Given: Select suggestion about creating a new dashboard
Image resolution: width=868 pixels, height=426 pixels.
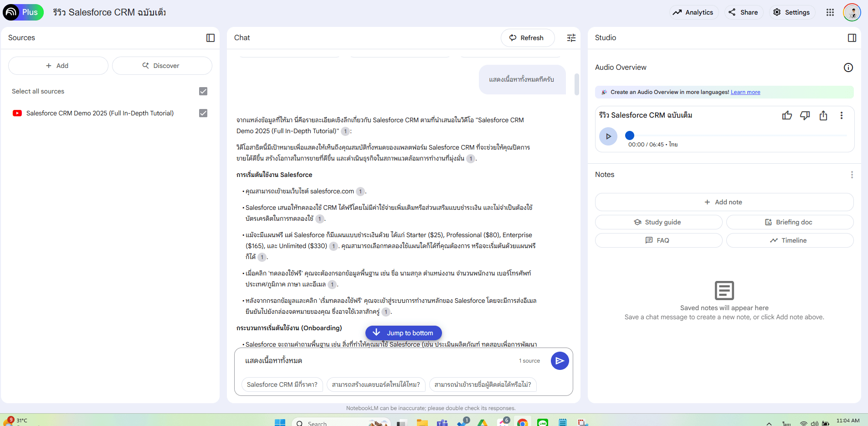Looking at the screenshot, I should click(x=376, y=384).
